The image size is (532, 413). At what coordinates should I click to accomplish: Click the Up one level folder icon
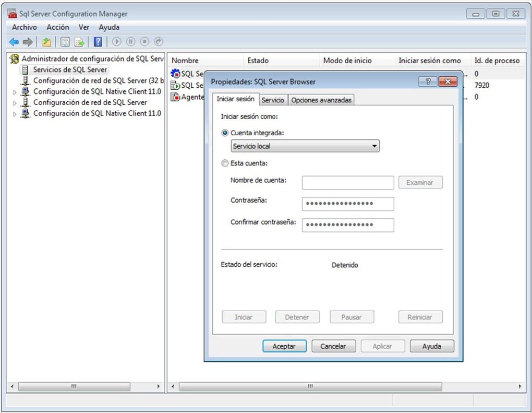pyautogui.click(x=46, y=42)
